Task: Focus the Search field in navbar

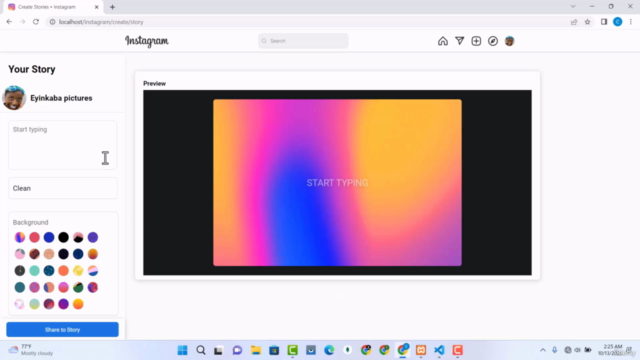Action: [303, 41]
